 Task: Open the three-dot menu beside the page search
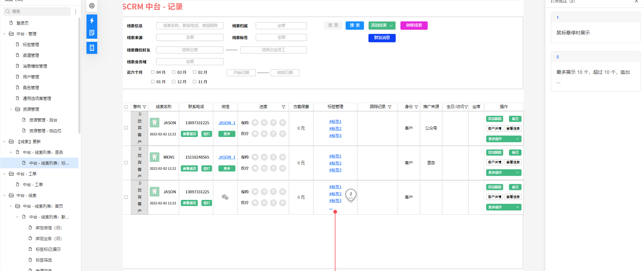pos(76,11)
